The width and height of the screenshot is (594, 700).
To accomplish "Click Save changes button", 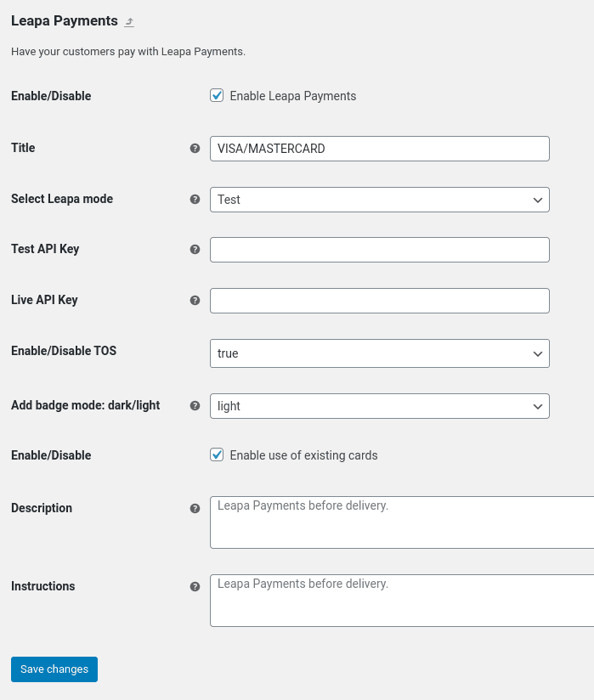I will (x=54, y=669).
